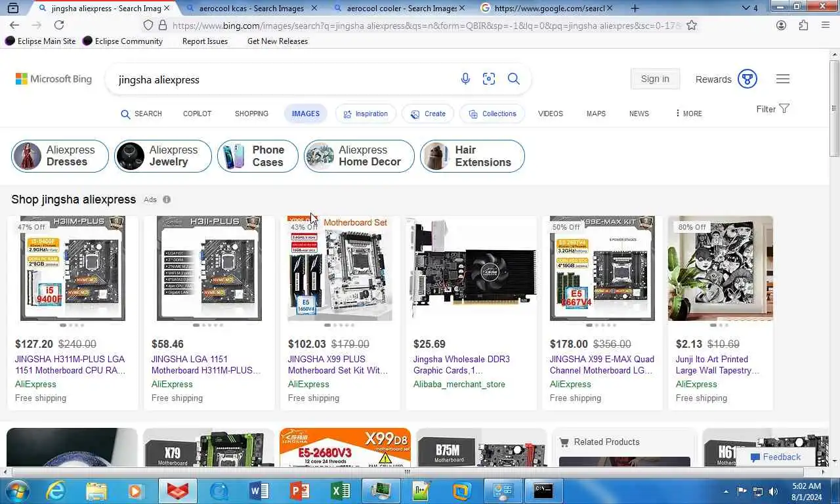Open JINGSHA X99 E-MAX Quad Channel link
Image resolution: width=840 pixels, height=504 pixels.
[x=602, y=365]
